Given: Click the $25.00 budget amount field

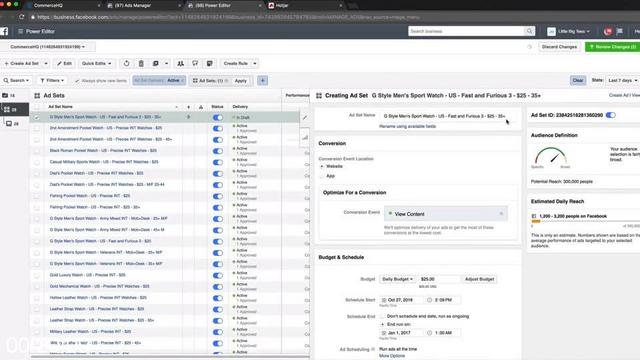Looking at the screenshot, I should pos(439,279).
